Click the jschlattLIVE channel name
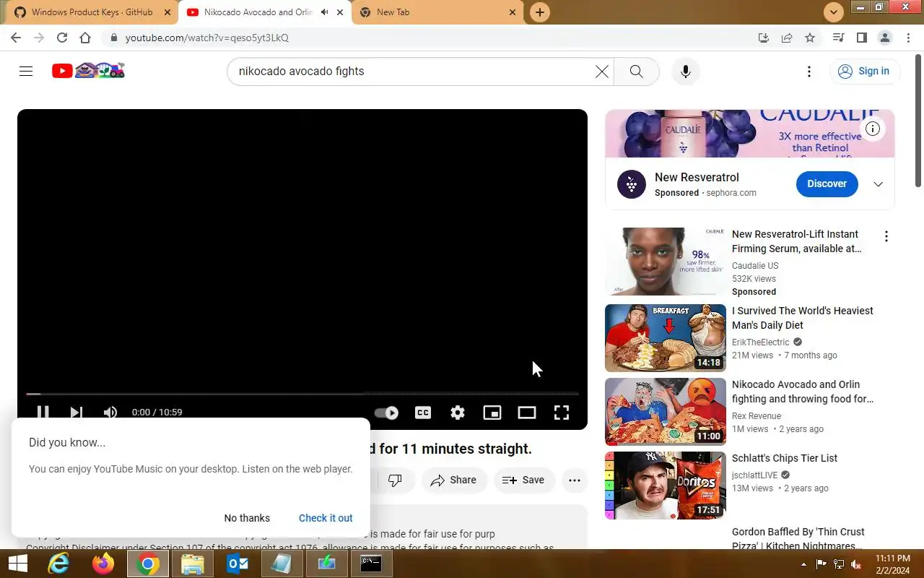 pos(755,475)
